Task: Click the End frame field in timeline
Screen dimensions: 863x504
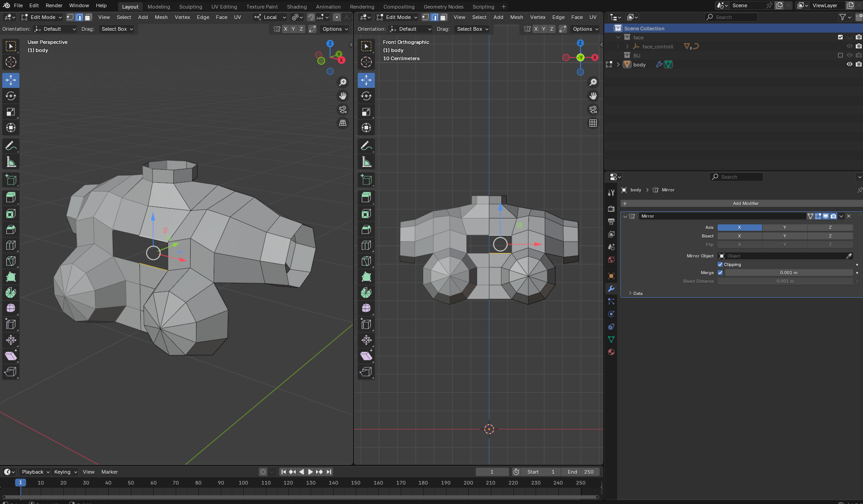Action: pyautogui.click(x=580, y=472)
